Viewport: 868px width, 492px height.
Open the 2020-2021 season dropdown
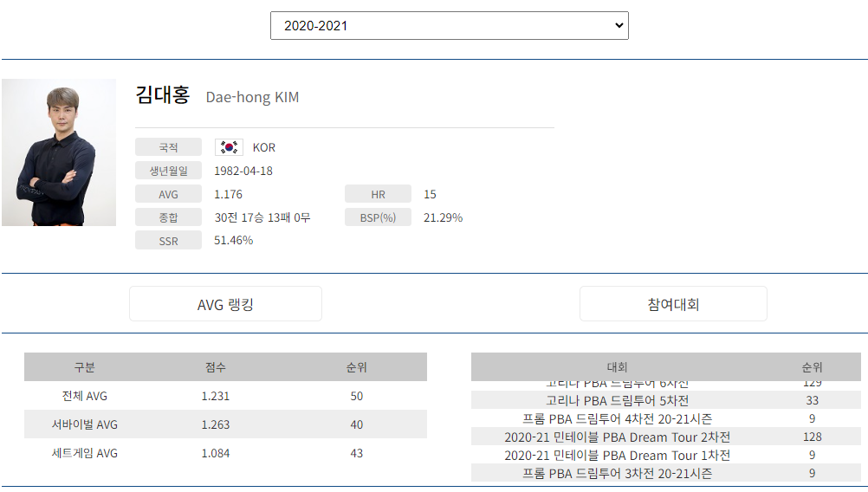pyautogui.click(x=449, y=25)
